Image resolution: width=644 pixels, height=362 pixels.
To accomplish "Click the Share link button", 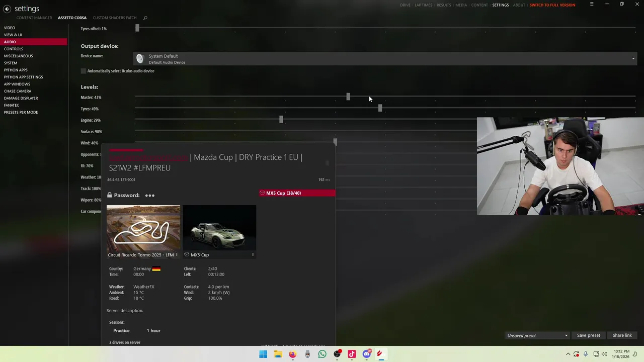I will click(x=622, y=335).
